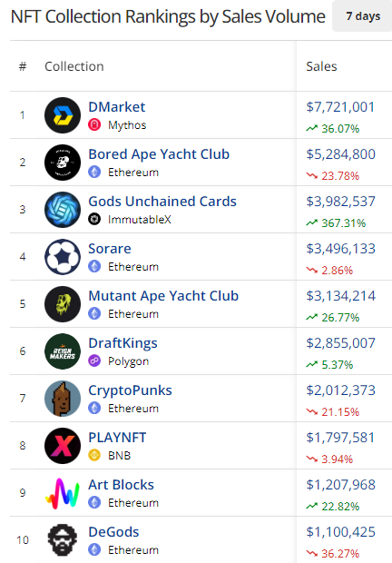Select the Mutant Ape Yacht Club avatar
Viewport: 392px width, 563px height.
click(63, 304)
